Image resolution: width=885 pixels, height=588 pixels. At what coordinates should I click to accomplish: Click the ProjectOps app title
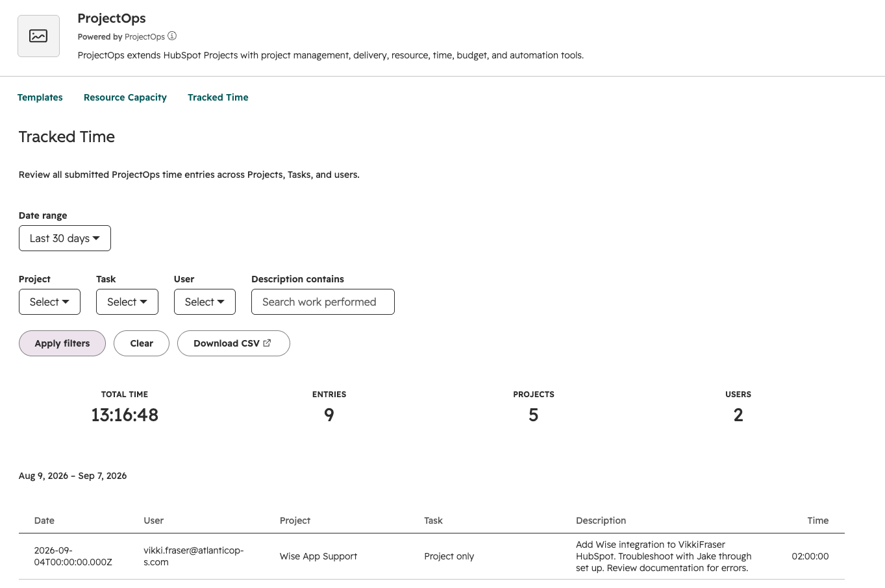coord(112,18)
